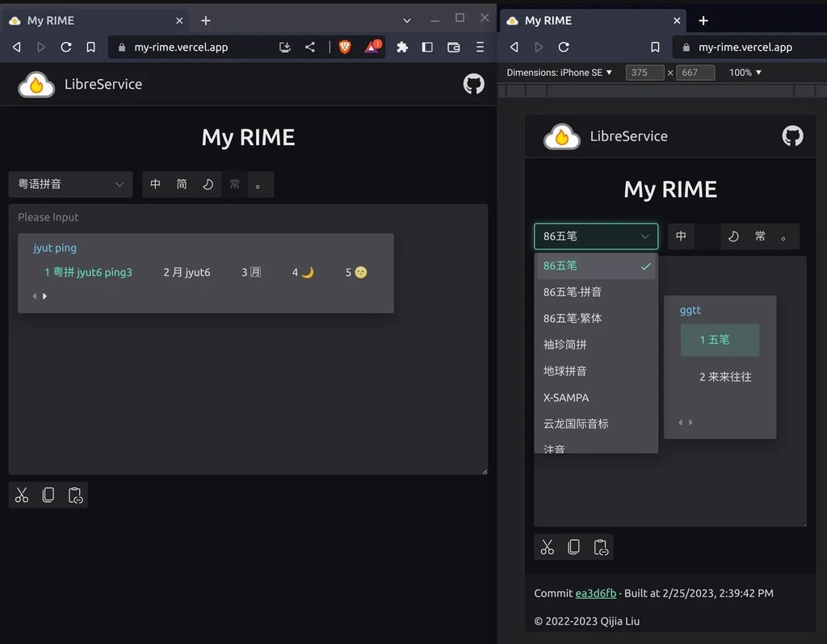Toggle 中 Chinese/English mode in left window

click(156, 184)
